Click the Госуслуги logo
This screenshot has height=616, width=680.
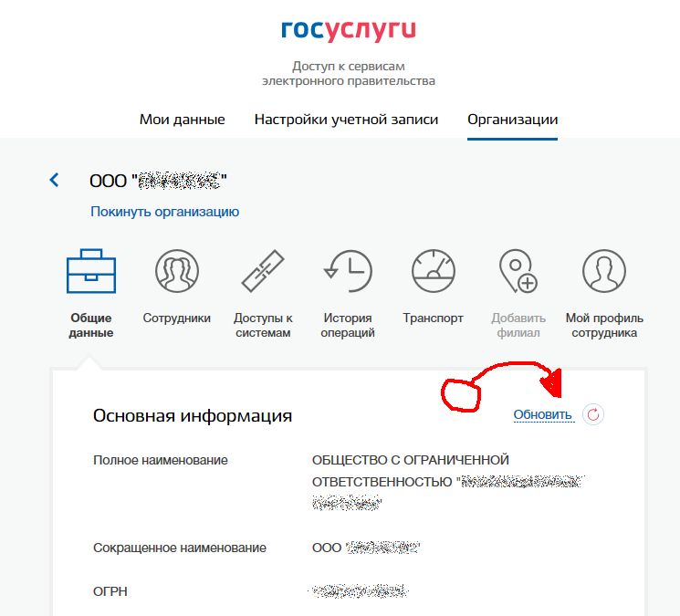[349, 30]
